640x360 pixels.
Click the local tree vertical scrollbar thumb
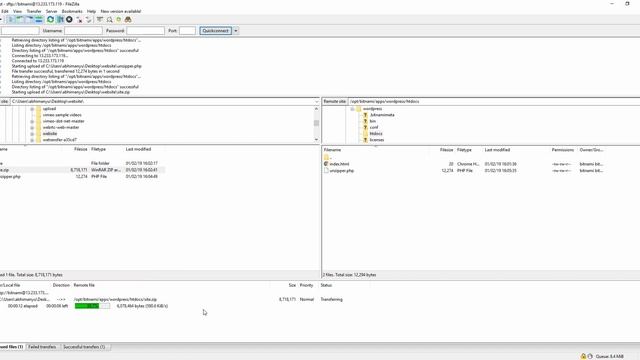(316, 123)
